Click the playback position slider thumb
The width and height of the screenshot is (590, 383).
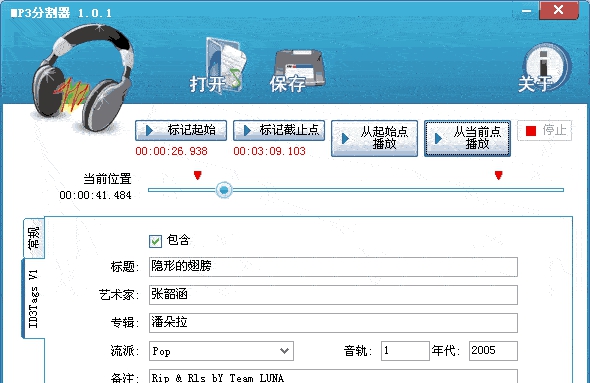pyautogui.click(x=224, y=190)
